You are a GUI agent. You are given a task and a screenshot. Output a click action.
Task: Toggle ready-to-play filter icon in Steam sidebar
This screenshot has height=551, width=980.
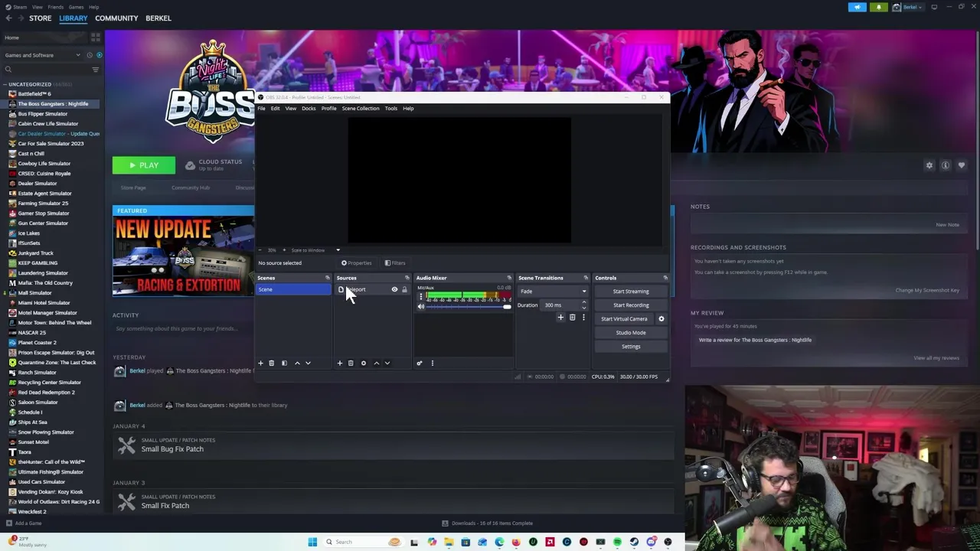pos(99,55)
